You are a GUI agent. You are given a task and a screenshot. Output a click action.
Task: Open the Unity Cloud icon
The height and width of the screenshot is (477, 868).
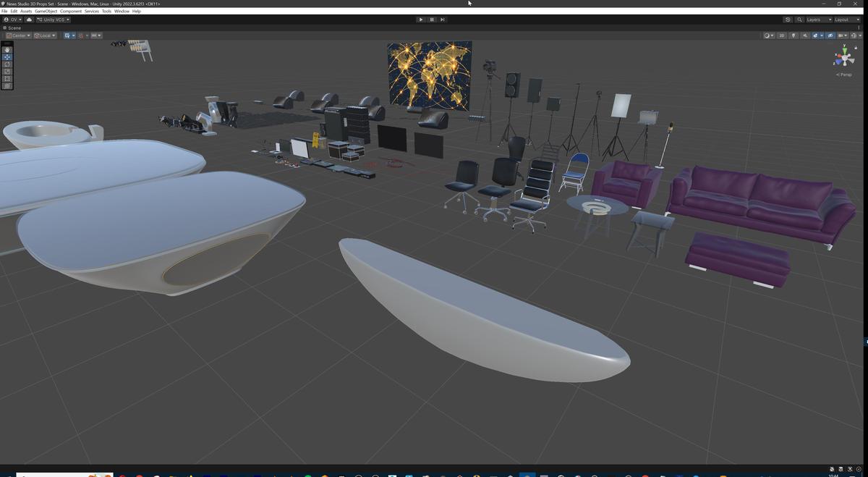(30, 20)
